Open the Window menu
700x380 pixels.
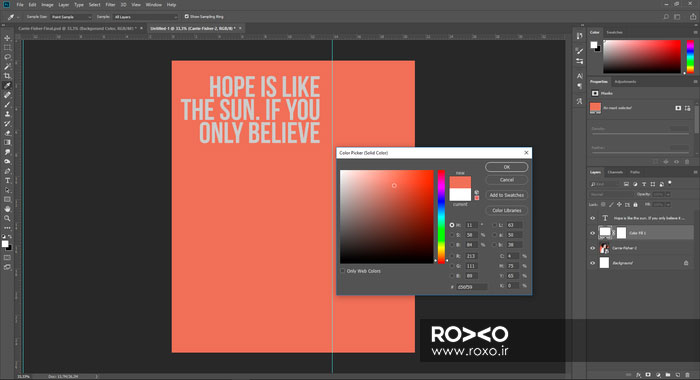(x=154, y=4)
